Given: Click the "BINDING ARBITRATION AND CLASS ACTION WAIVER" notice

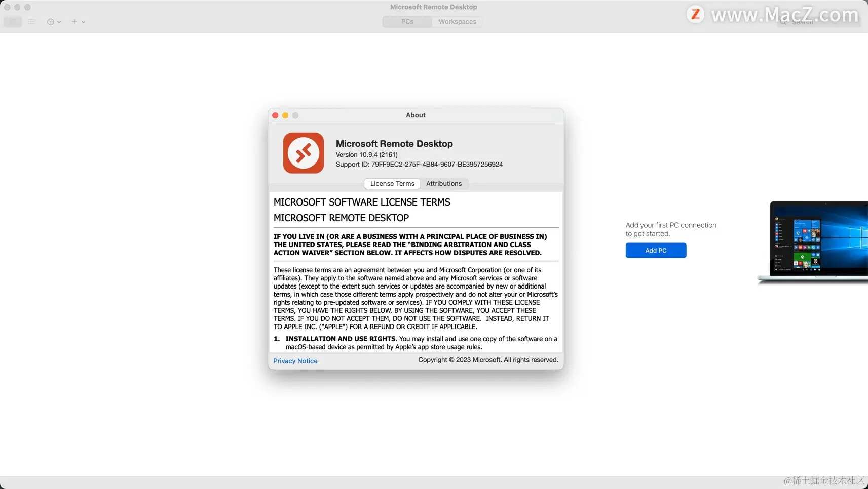Looking at the screenshot, I should click(410, 244).
